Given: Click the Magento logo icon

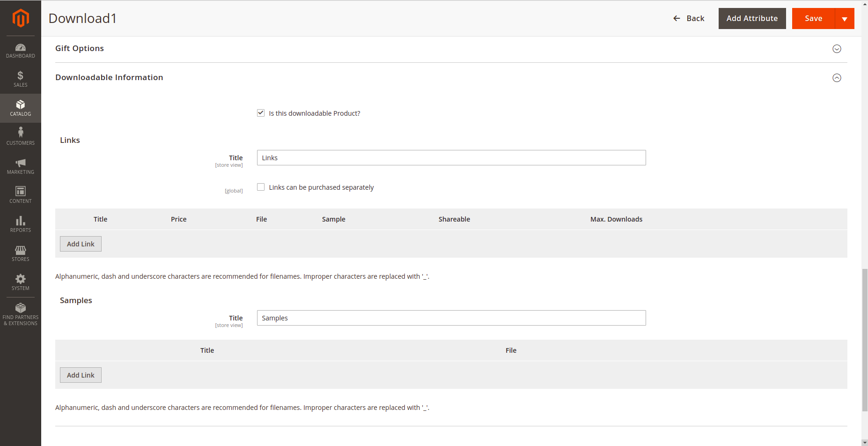Looking at the screenshot, I should pos(21,18).
